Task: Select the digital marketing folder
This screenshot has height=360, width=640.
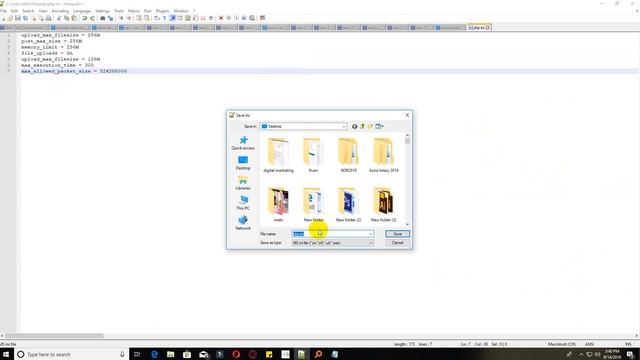Action: (278, 156)
